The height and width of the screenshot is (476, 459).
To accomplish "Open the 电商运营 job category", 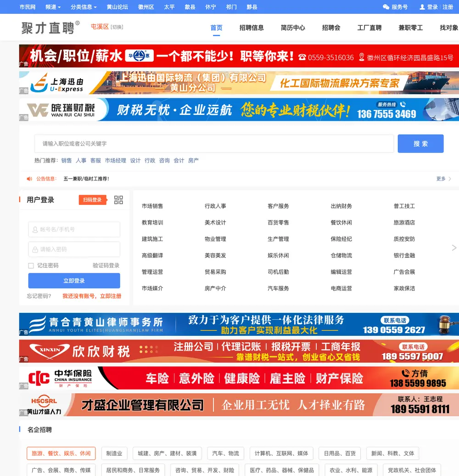I will tap(341, 289).
